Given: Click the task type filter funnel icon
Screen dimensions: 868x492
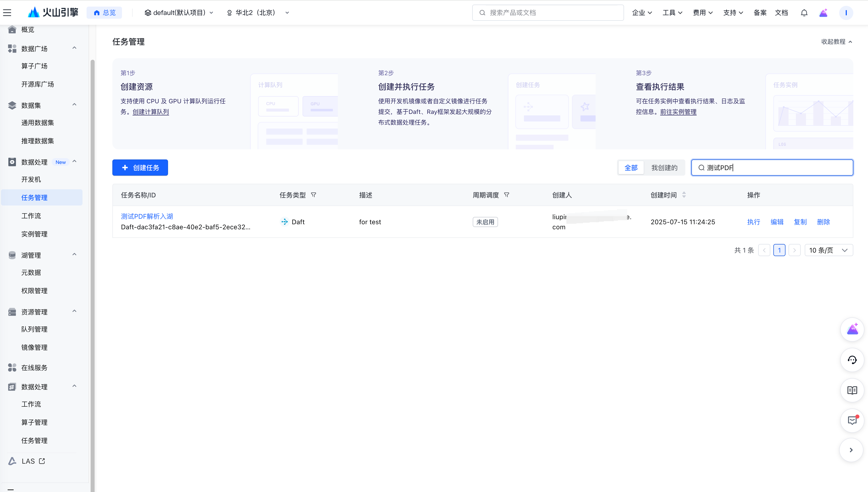Looking at the screenshot, I should tap(314, 195).
